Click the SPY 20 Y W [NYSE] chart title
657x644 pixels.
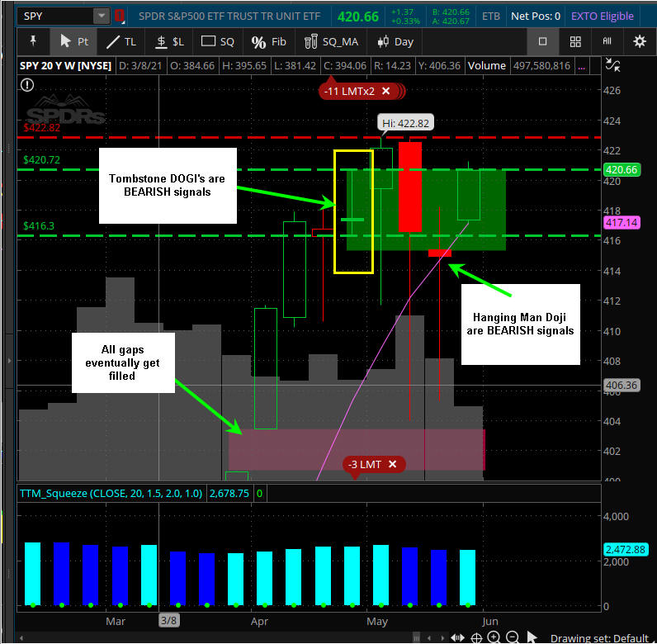coord(65,66)
